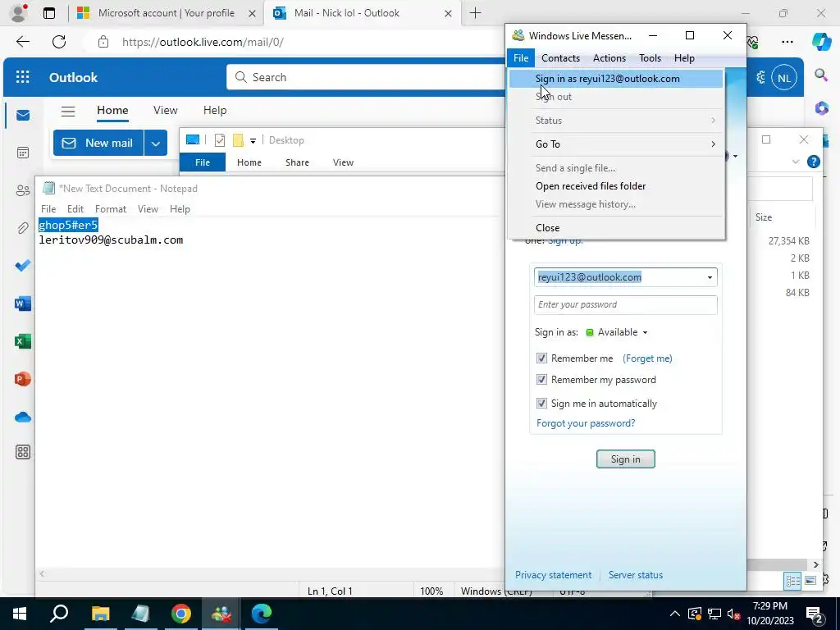The height and width of the screenshot is (630, 840).
Task: Open Calendar in the Outlook sidebar
Action: (22, 153)
